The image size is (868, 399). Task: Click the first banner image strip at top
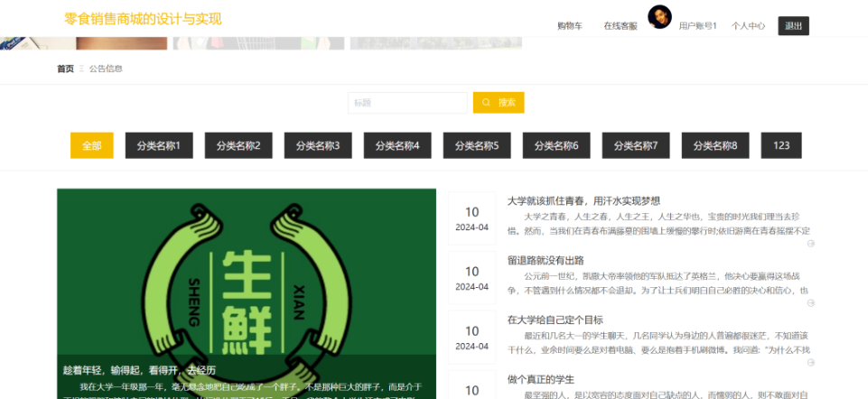[84, 43]
